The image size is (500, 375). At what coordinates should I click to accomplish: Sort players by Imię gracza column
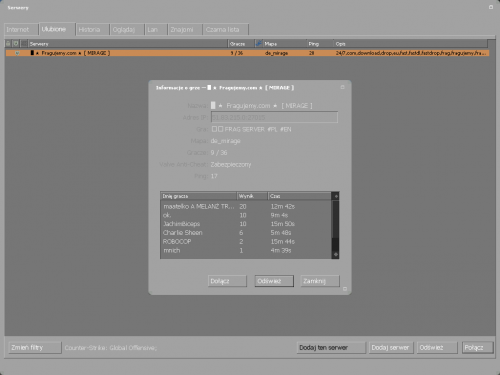coord(198,196)
